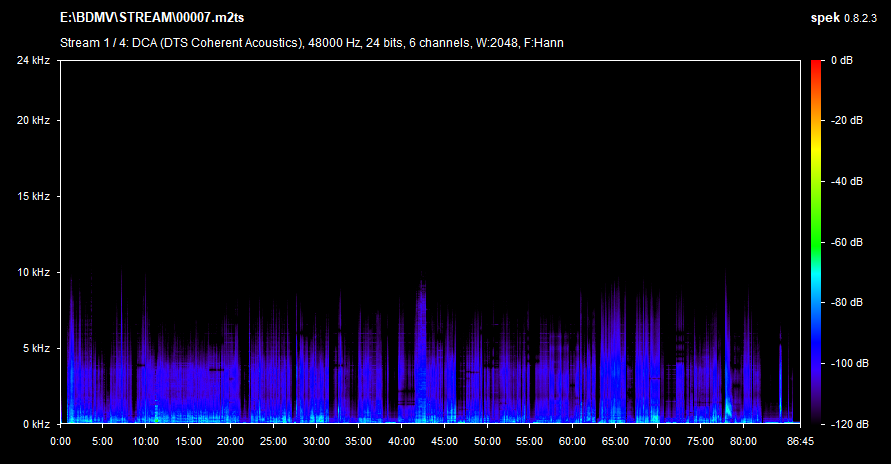The image size is (891, 464).
Task: Click the 55:00 time axis marker
Action: [x=529, y=441]
